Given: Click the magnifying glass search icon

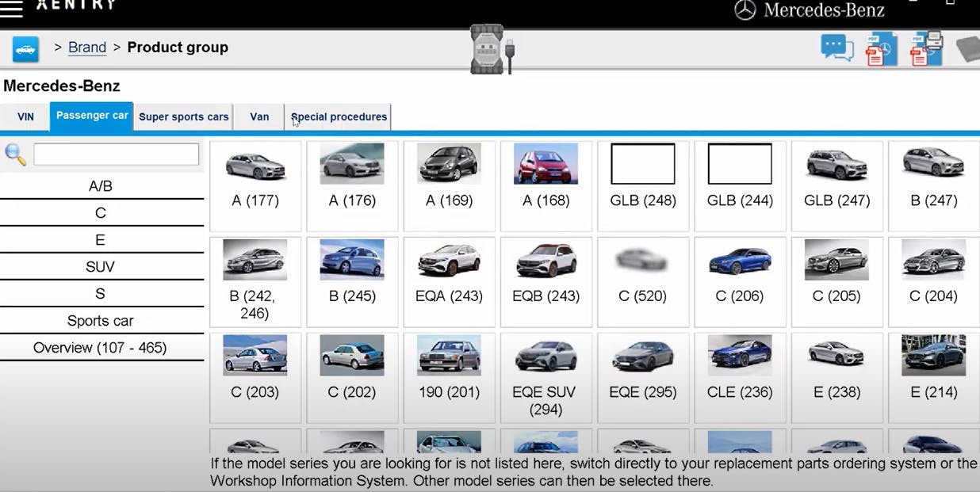Looking at the screenshot, I should tap(15, 154).
